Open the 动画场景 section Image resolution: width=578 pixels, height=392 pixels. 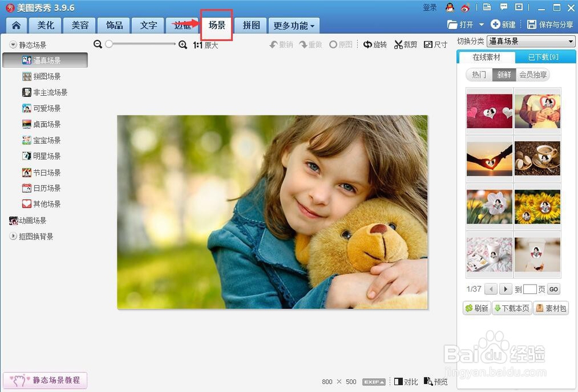coord(28,221)
